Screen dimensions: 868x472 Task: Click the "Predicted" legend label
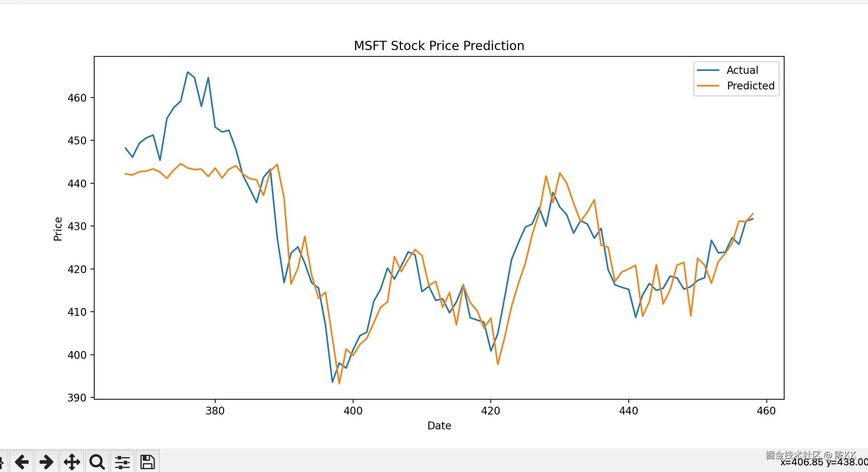pos(750,86)
